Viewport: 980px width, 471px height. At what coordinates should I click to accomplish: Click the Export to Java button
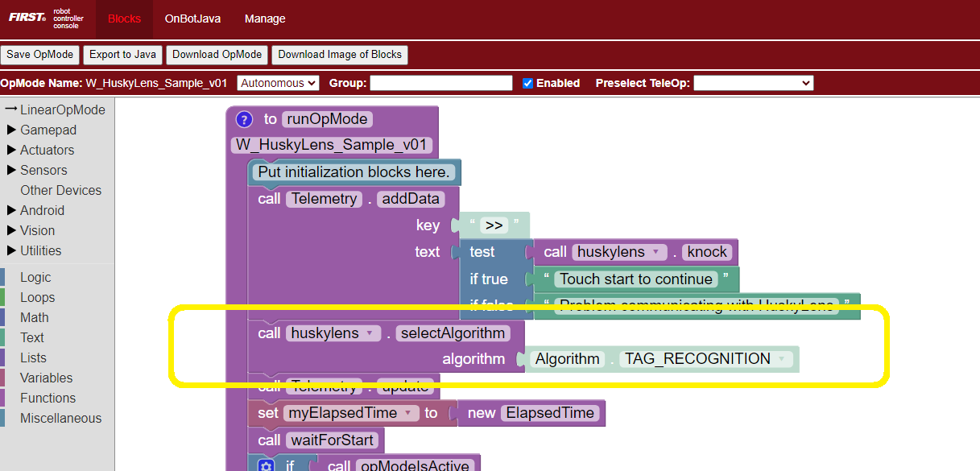(x=122, y=55)
